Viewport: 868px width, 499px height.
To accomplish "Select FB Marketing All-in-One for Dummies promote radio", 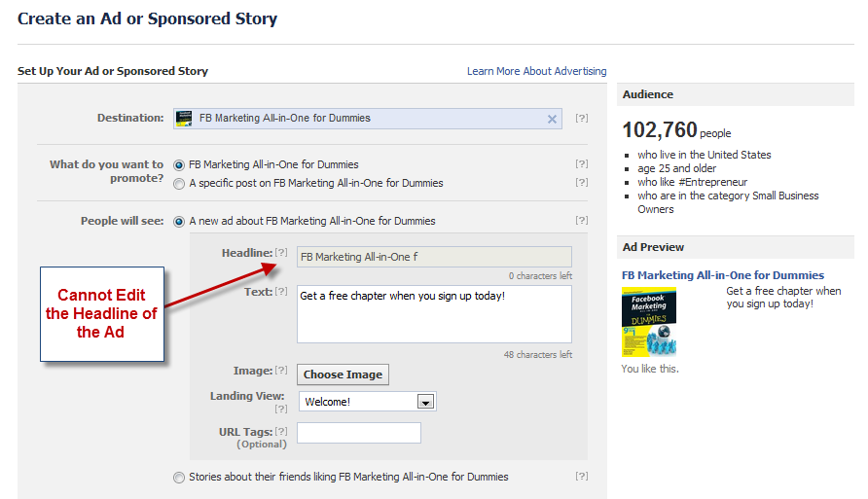I will coord(179,165).
